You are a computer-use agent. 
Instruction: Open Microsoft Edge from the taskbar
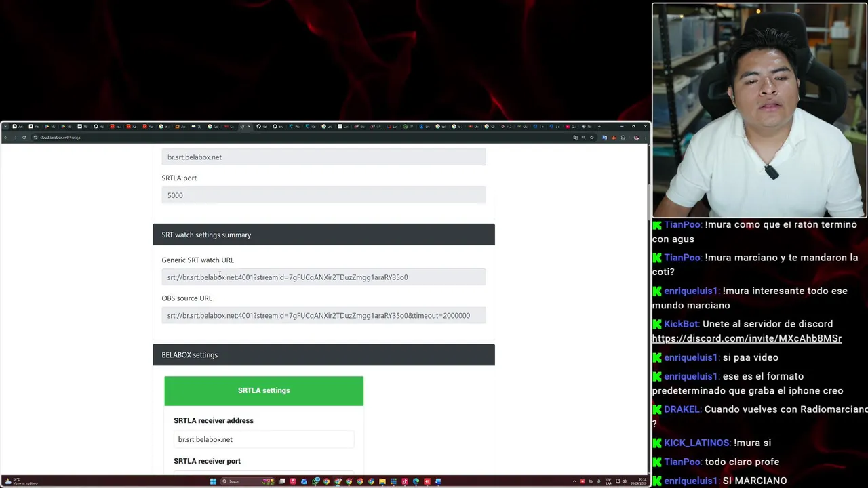[416, 481]
